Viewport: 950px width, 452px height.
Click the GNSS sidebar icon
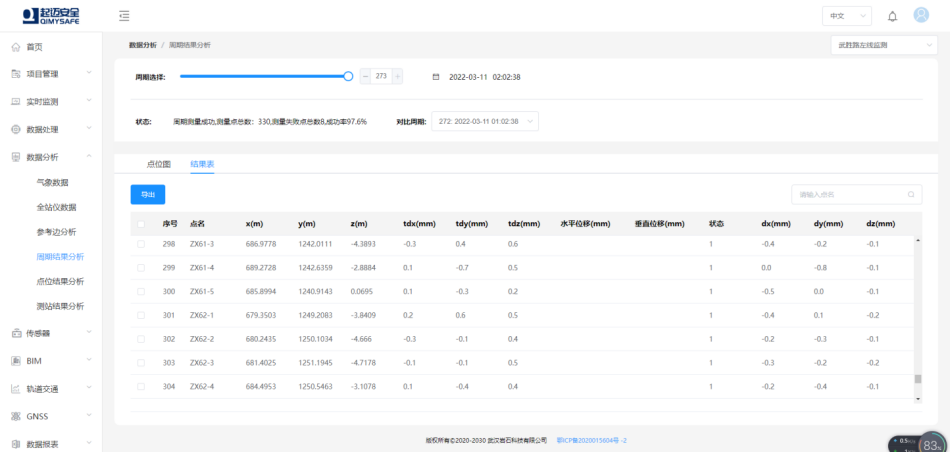click(16, 416)
